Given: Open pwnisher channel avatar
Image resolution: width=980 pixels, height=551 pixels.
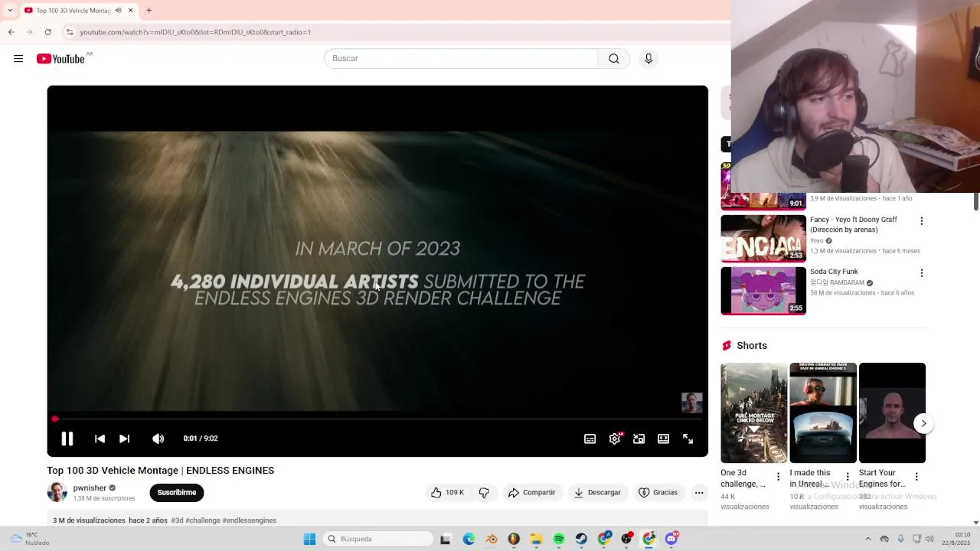Looking at the screenshot, I should point(57,493).
